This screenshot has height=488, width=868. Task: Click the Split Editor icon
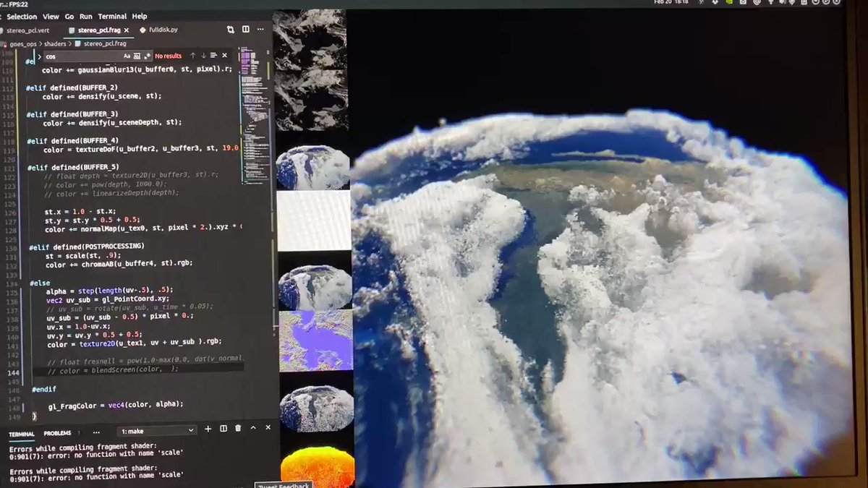246,30
